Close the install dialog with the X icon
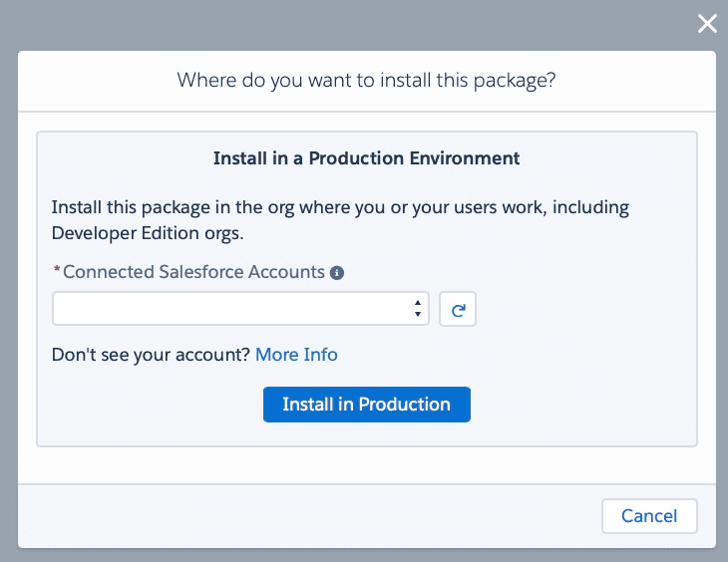The image size is (728, 562). tap(707, 24)
